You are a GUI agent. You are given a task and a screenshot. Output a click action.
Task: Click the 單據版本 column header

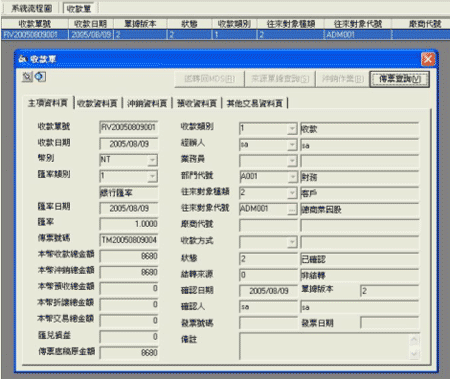click(140, 24)
